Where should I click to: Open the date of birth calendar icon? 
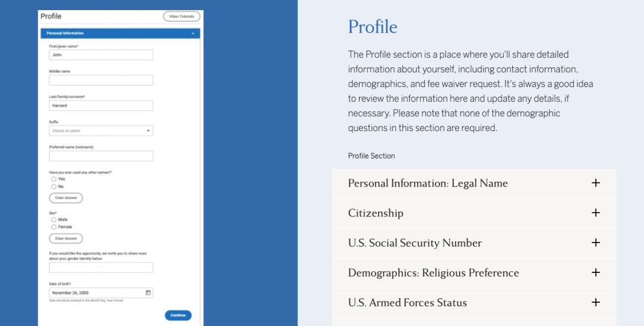pos(148,293)
